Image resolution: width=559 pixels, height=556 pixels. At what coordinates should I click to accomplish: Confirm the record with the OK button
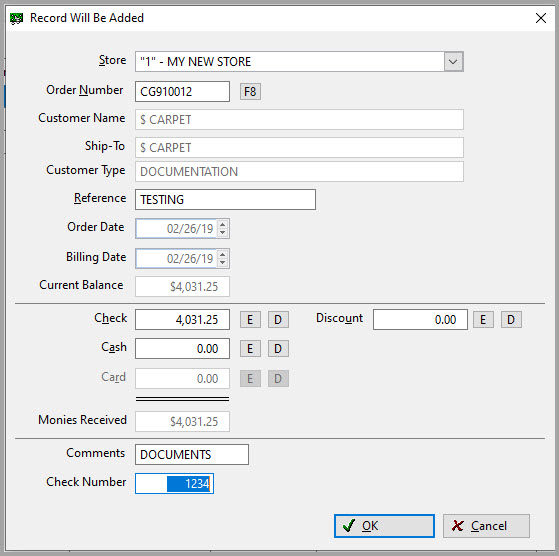[x=384, y=526]
